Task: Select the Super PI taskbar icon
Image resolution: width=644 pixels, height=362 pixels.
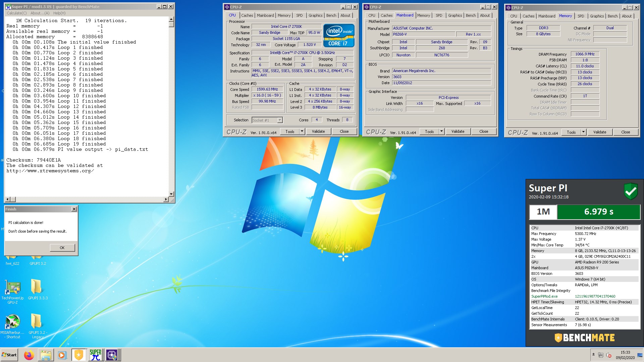Action: coord(95,355)
